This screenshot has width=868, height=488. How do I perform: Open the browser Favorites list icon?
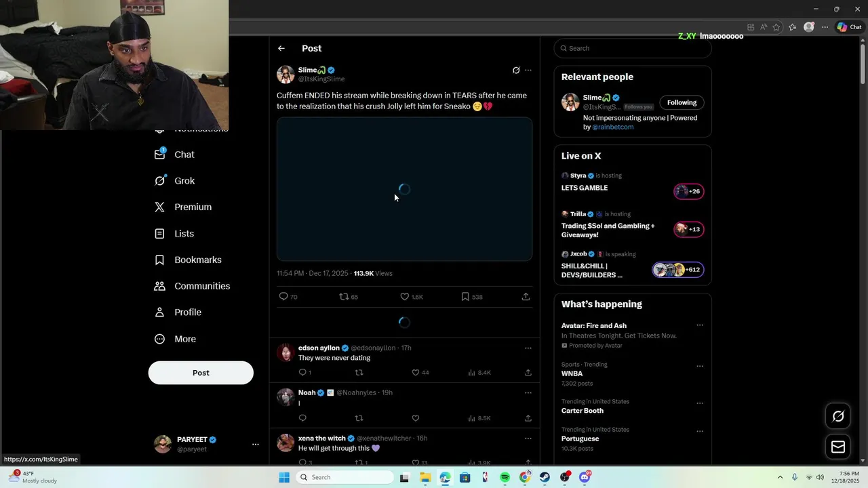(x=793, y=27)
